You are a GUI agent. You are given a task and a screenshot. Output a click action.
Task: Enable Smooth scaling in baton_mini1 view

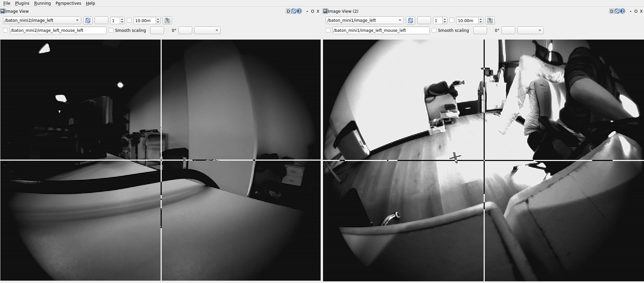click(x=434, y=30)
